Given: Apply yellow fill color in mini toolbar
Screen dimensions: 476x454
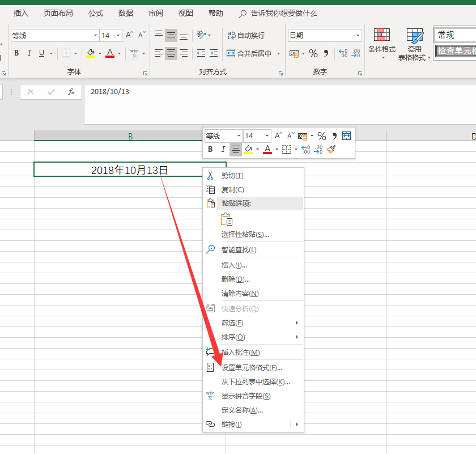Looking at the screenshot, I should (248, 149).
